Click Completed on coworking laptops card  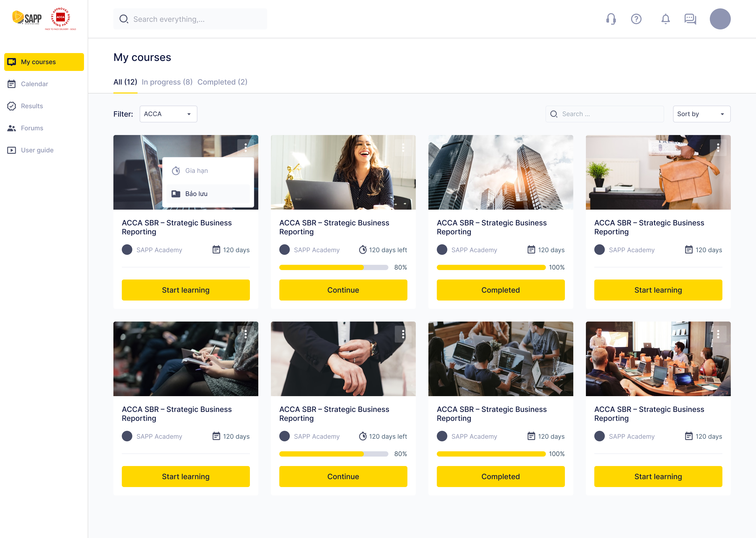(x=501, y=476)
